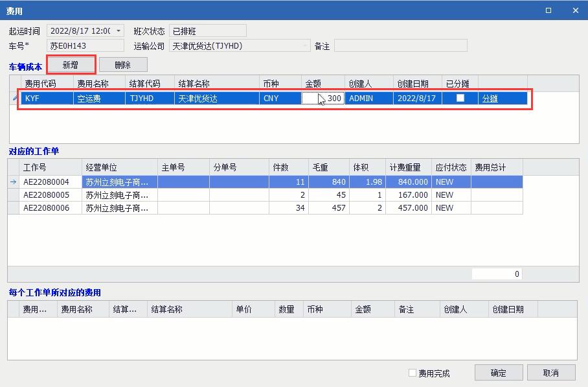Viewport: 588px width, 387px height.
Task: Click the 删除 button
Action: (x=123, y=65)
